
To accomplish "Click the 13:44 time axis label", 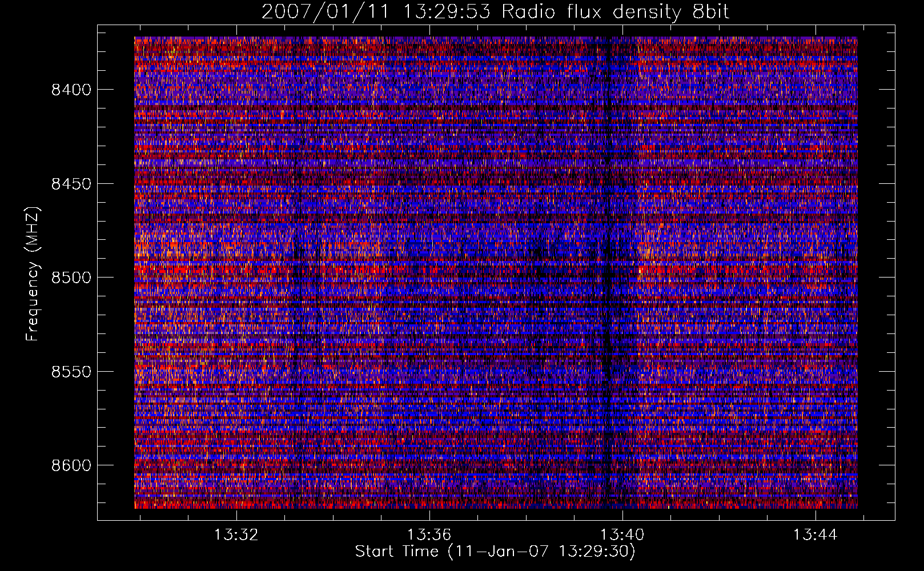I will (x=815, y=535).
